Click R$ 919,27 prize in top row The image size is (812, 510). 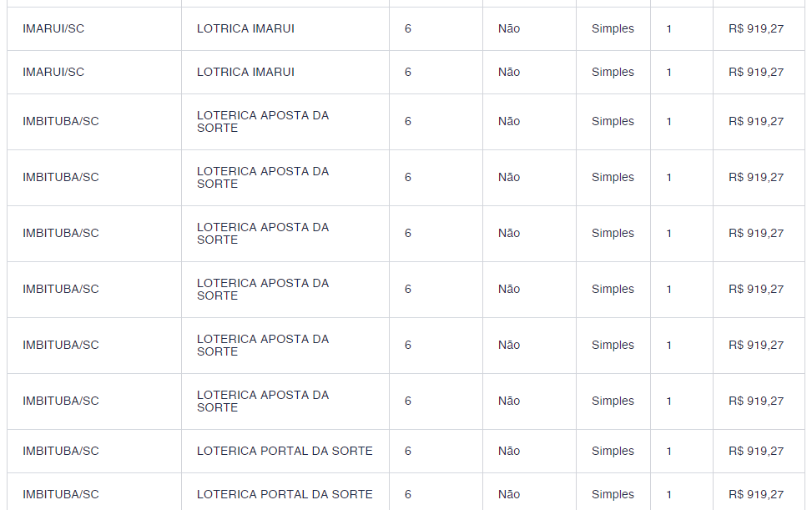[x=756, y=28]
